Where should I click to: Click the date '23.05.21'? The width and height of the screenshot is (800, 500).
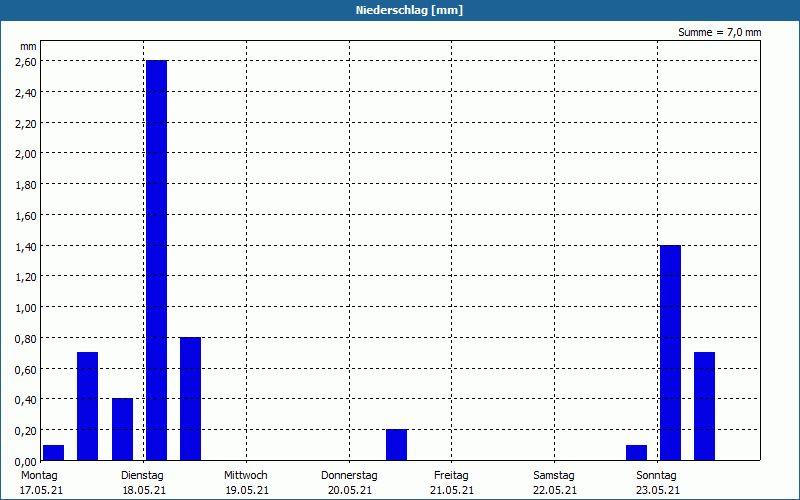pos(658,490)
